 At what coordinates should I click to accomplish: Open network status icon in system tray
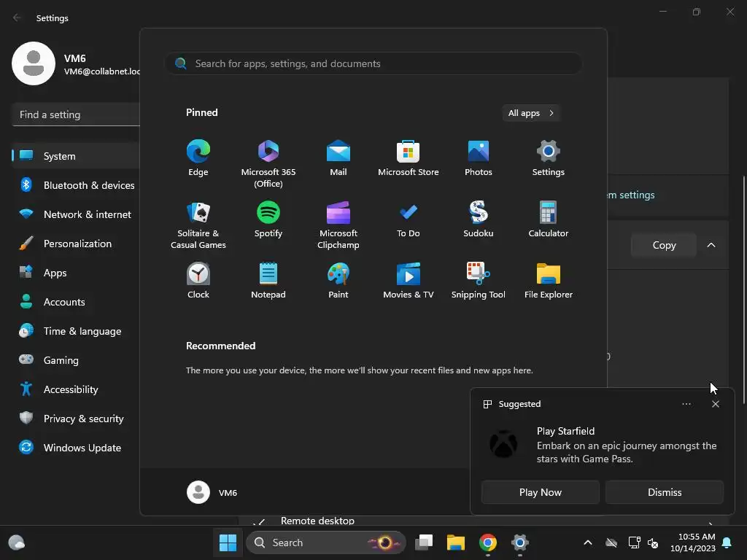[x=634, y=542]
